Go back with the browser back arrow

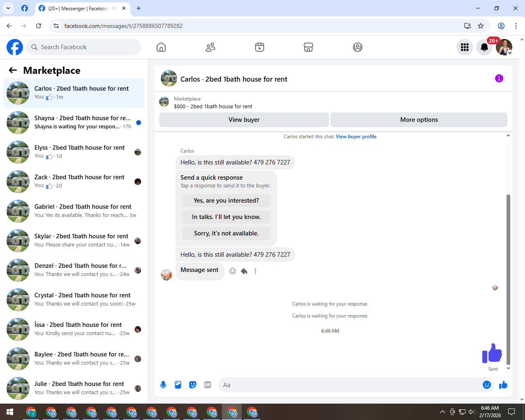click(x=9, y=26)
